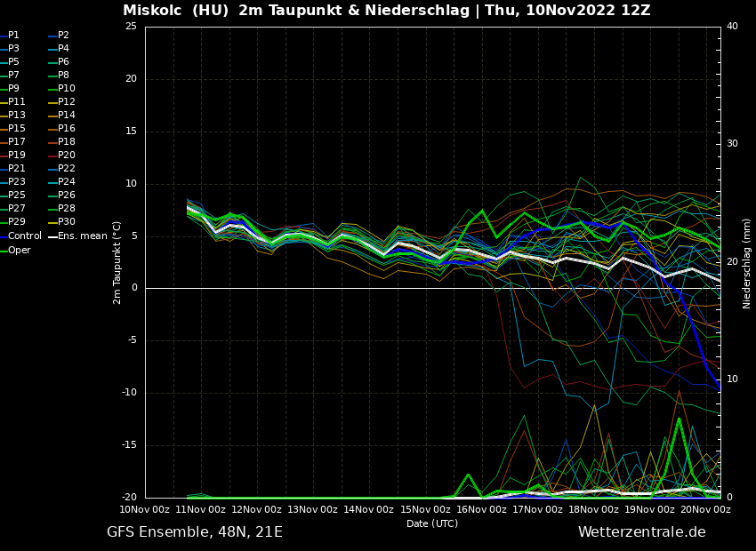
Task: Select the P27 legend label
Action: 16,209
